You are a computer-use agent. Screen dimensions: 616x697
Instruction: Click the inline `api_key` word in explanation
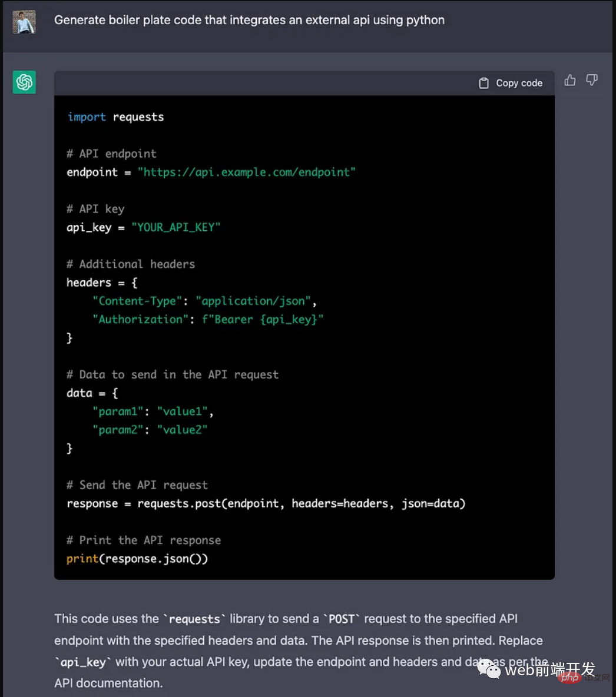click(83, 662)
